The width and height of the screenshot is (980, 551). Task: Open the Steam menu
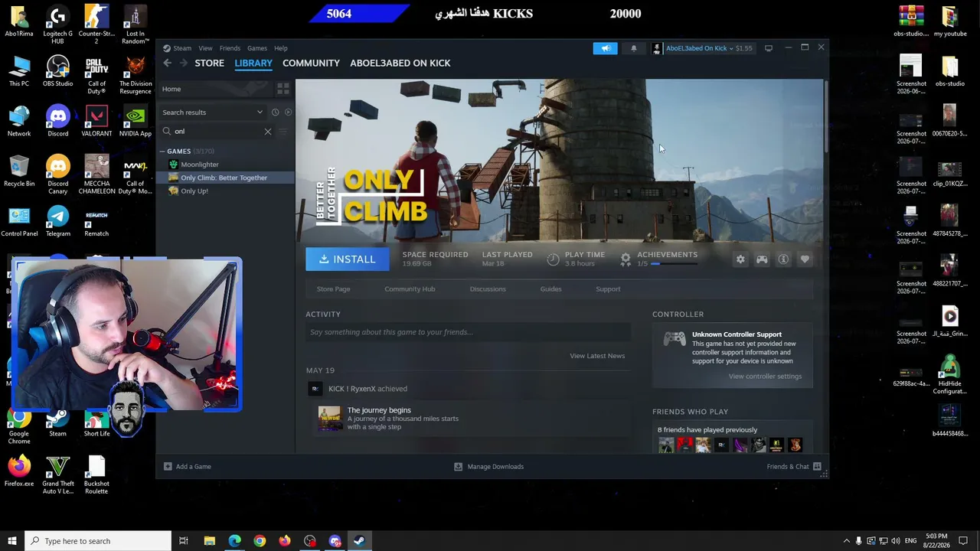coord(182,48)
